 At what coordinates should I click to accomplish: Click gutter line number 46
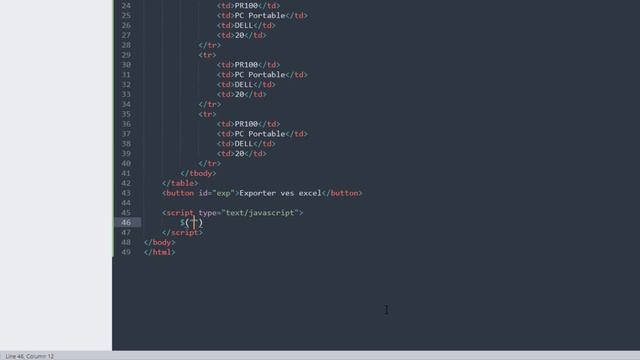coord(126,222)
